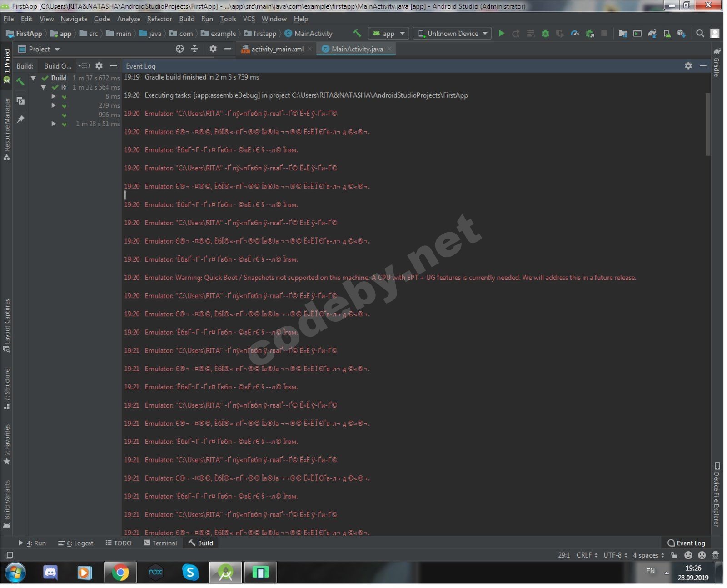Viewport: 727px width, 588px height.
Task: Open Project Structure from the toolbar
Action: point(622,33)
